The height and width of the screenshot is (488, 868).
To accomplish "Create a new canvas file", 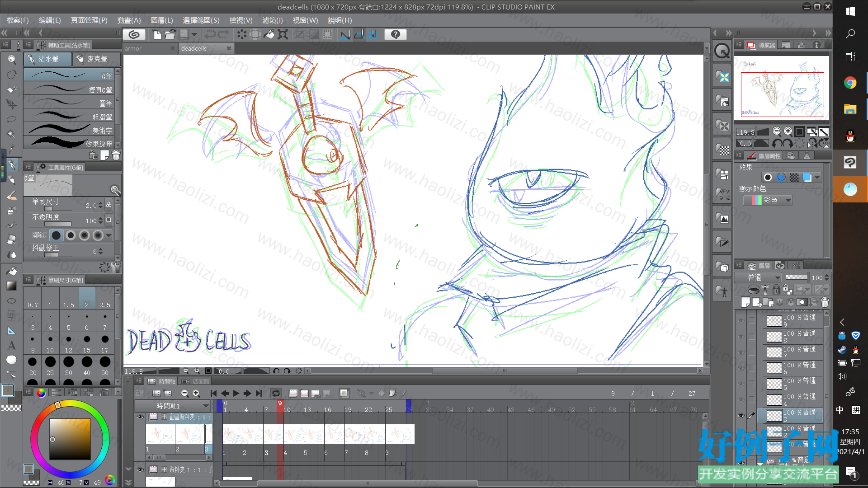I will tap(157, 34).
